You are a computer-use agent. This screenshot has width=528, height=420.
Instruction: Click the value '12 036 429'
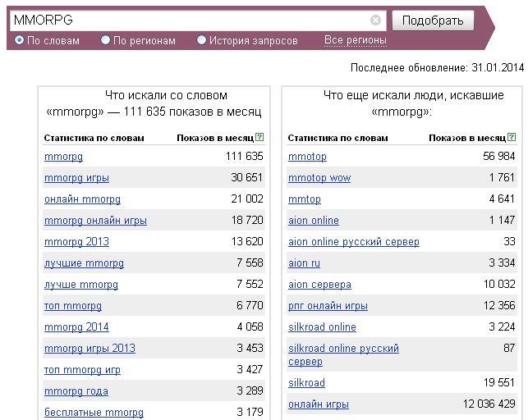pyautogui.click(x=489, y=404)
